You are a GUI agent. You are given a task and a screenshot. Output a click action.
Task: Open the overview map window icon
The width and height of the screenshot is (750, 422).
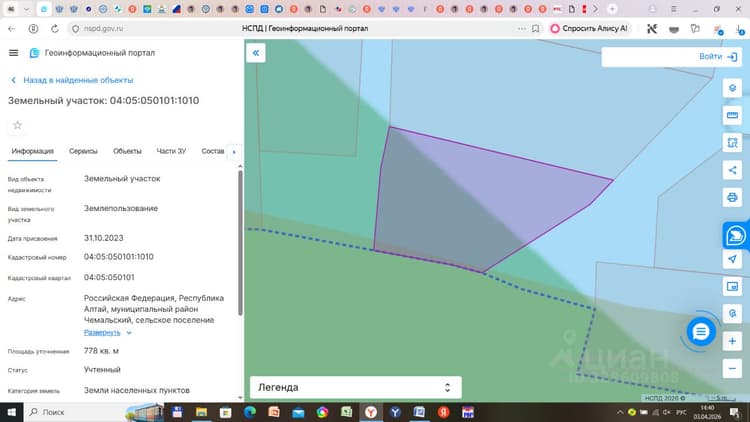[732, 286]
